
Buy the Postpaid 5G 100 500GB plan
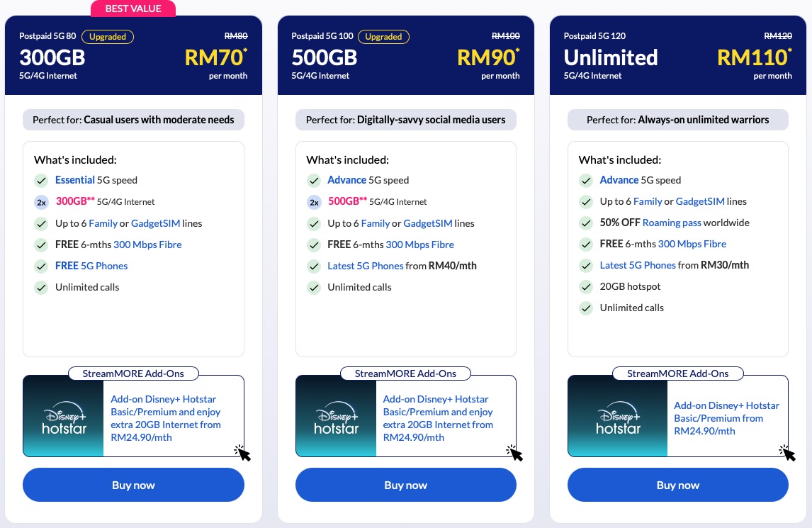click(x=405, y=485)
